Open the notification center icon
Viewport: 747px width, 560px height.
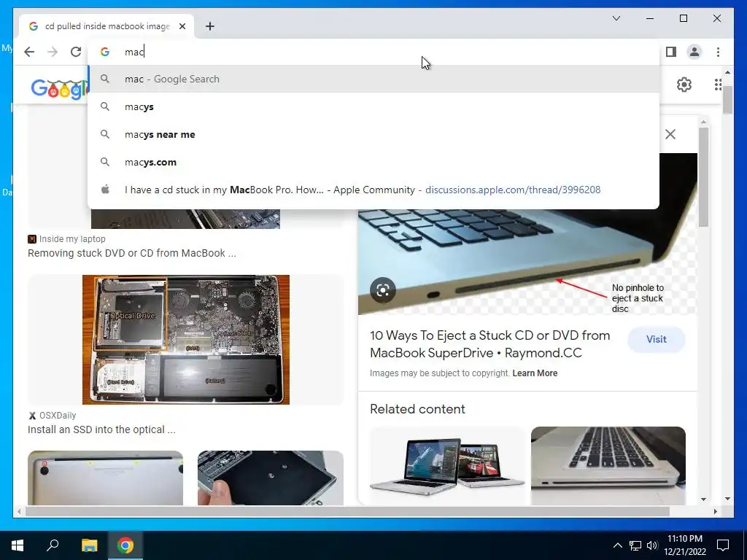723,545
